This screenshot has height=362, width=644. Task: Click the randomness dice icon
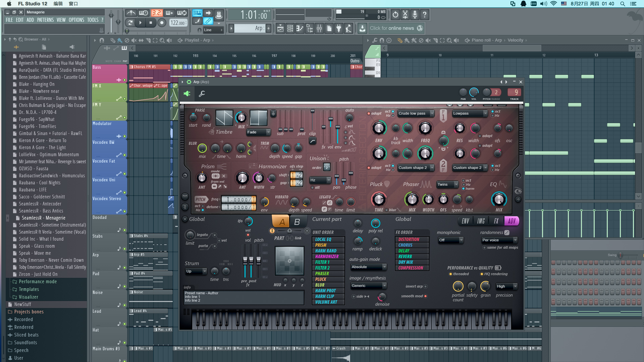[507, 232]
